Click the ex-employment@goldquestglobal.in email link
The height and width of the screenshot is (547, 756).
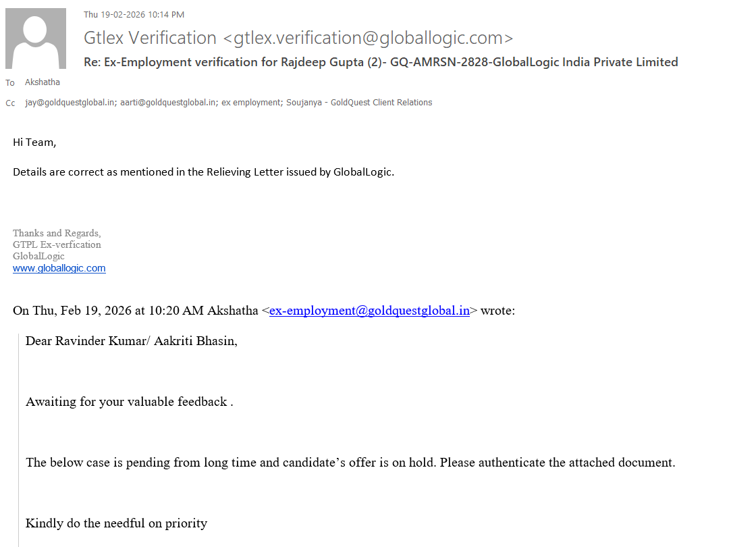(369, 311)
